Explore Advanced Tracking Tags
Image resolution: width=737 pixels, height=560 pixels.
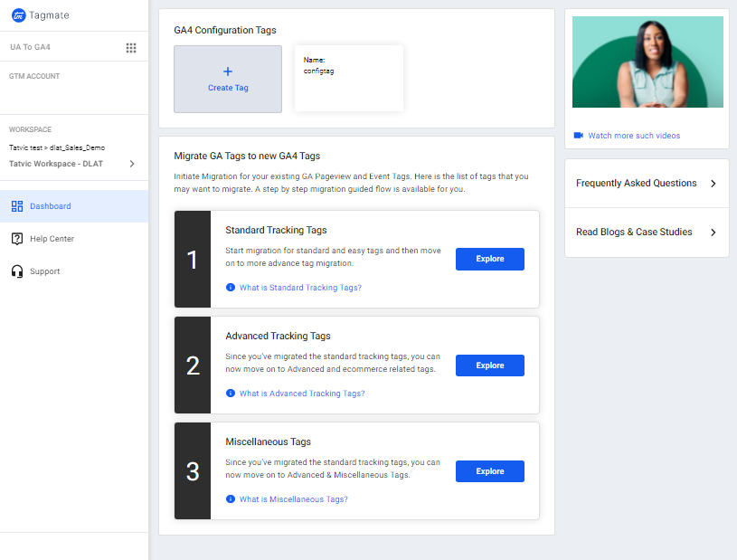[x=489, y=365]
